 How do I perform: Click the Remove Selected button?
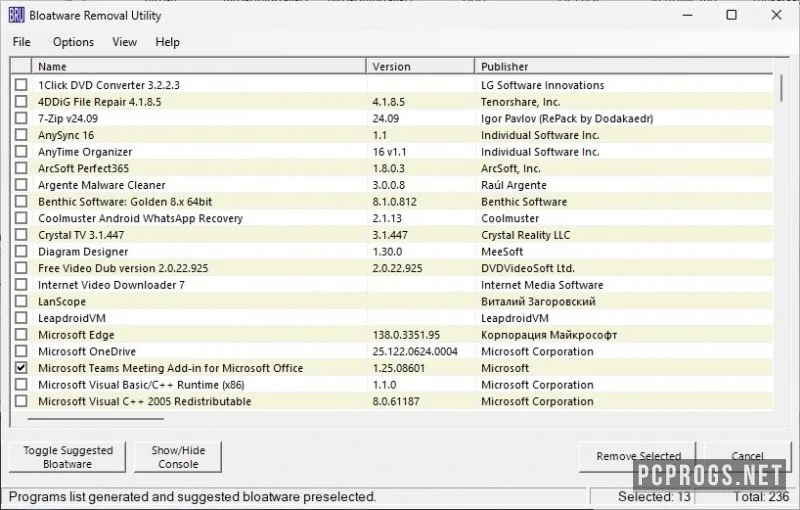[x=638, y=456]
